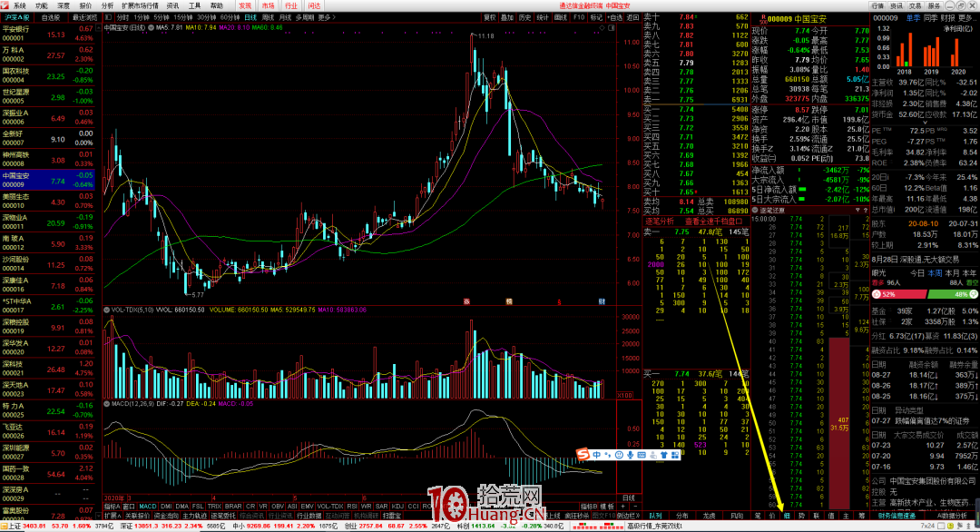Switch chart to 60分钟 period
Viewport: 980px width, 532px height.
point(230,17)
